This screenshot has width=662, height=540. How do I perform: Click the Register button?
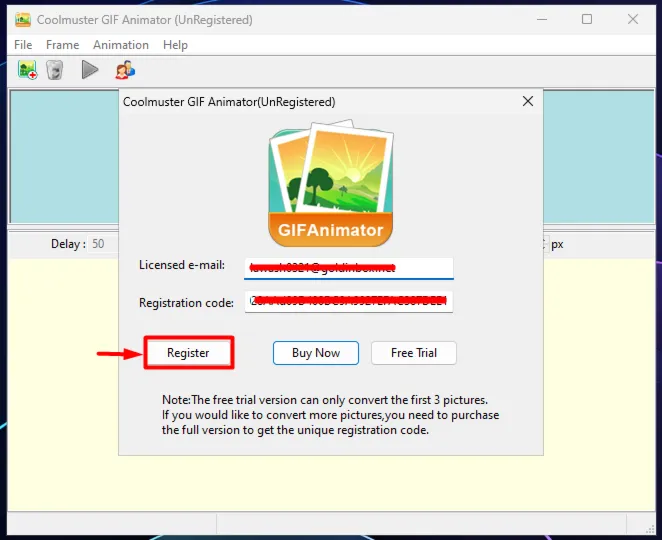pos(188,353)
